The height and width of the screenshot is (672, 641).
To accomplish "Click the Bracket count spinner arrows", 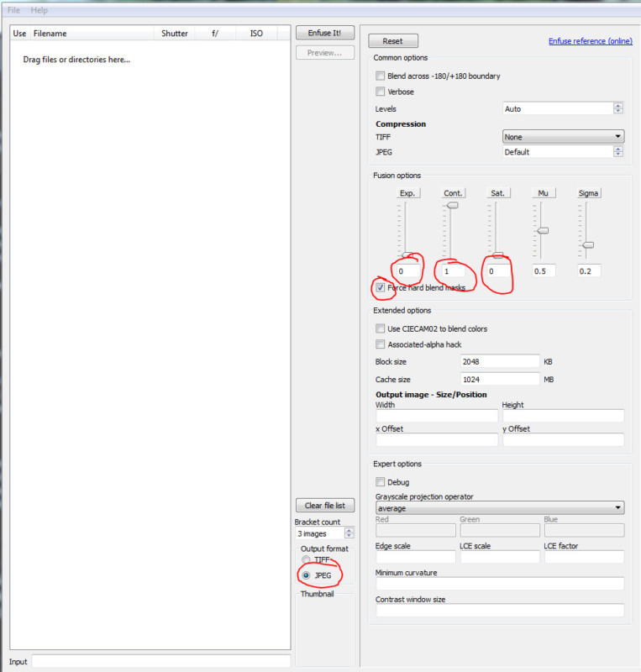I will click(349, 533).
